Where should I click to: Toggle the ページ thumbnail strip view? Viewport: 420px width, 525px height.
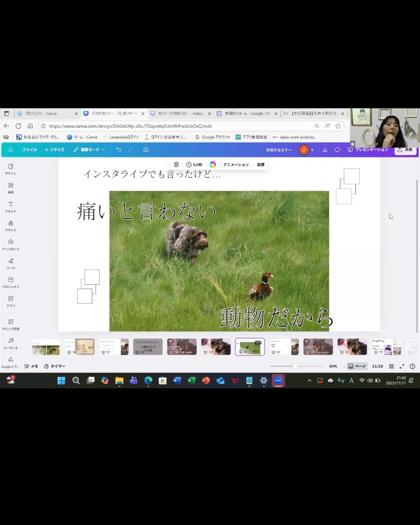pos(357,366)
